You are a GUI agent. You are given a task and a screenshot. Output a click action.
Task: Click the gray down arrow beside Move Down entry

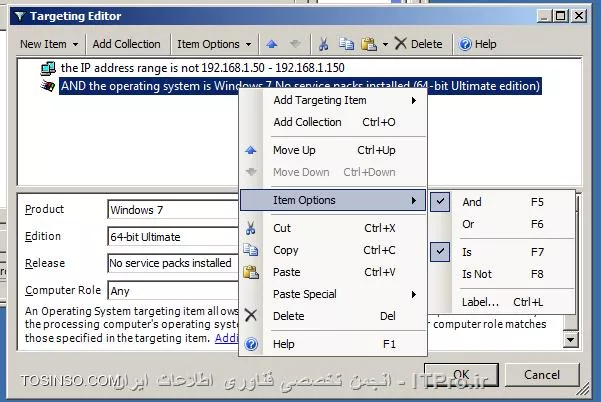click(251, 172)
